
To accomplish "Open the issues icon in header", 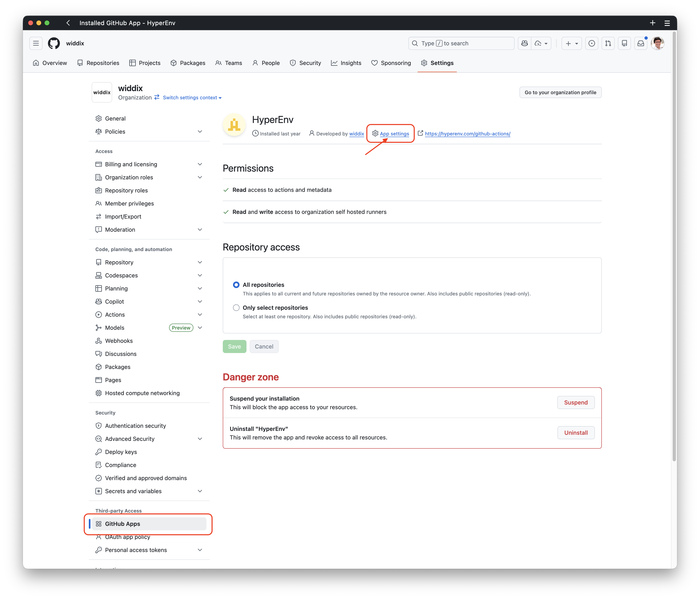I will click(x=592, y=43).
